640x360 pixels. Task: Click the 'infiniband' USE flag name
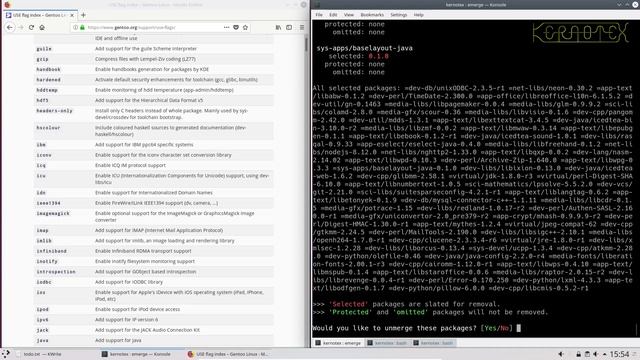[51, 251]
